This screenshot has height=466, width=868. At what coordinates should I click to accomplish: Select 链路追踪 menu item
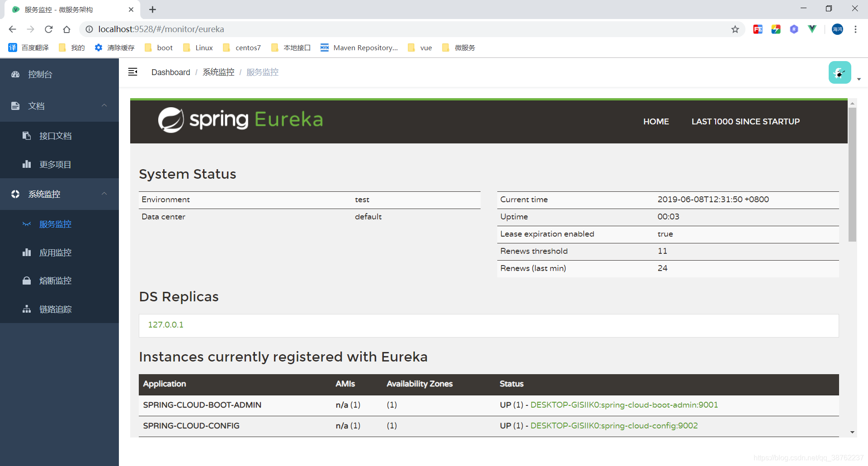(59, 309)
